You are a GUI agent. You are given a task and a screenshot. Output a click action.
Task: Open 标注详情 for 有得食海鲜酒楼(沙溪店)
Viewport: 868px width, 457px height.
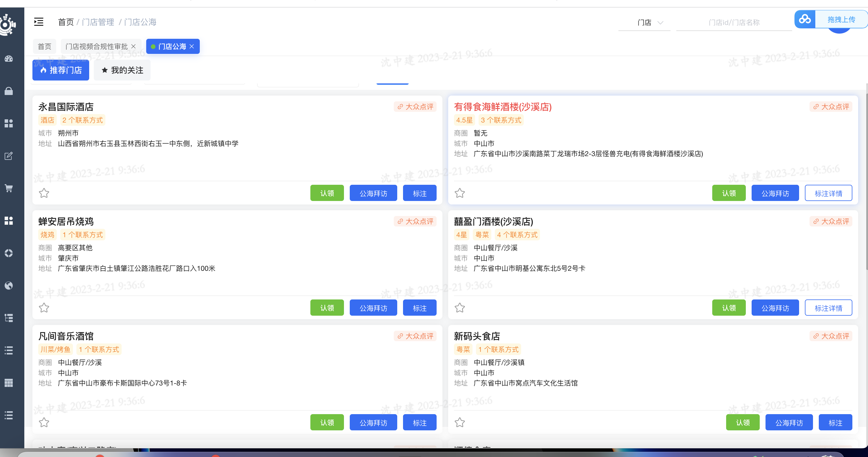click(829, 193)
